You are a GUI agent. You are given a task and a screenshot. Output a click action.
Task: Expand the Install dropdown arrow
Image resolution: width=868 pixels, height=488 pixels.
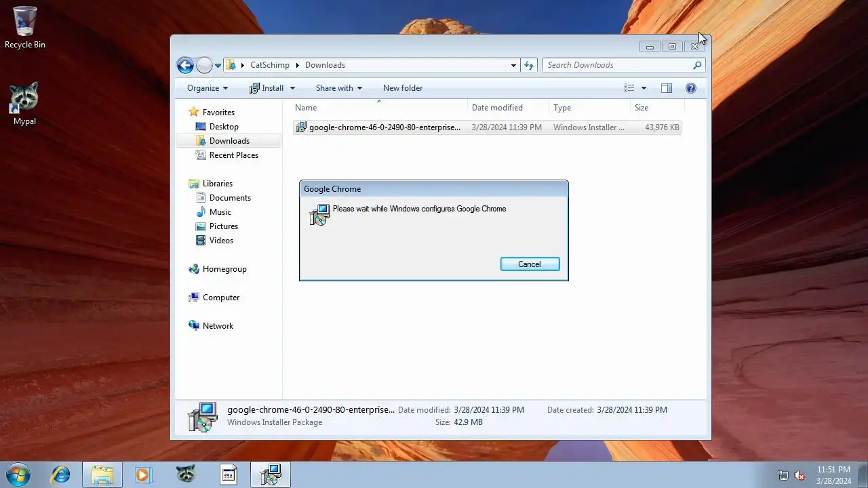click(x=292, y=88)
